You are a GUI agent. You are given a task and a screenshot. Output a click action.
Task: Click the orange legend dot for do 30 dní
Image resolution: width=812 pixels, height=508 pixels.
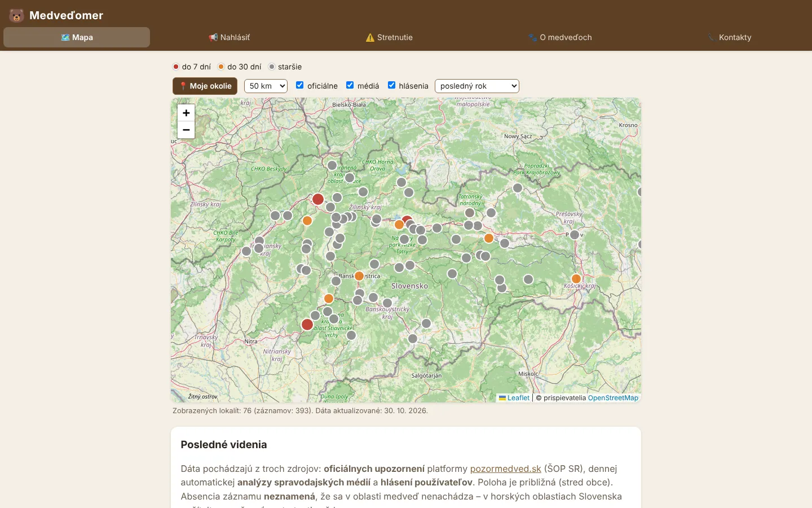(221, 67)
